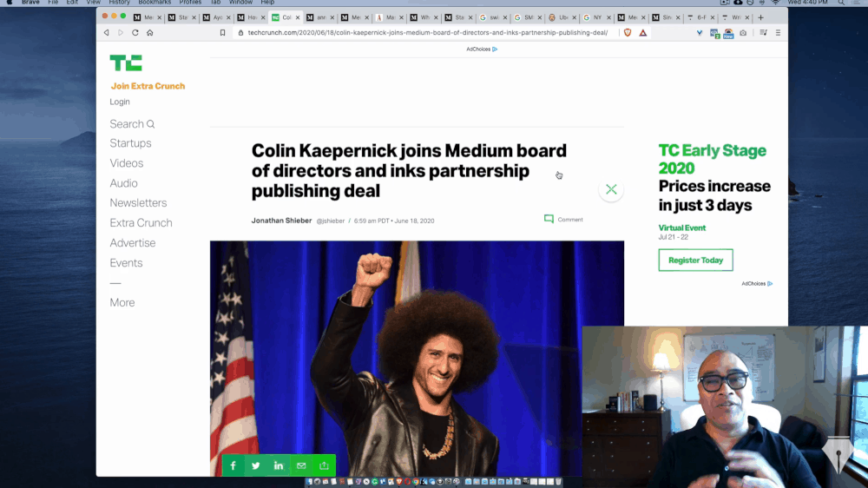Open the Apple menu

[x=10, y=3]
